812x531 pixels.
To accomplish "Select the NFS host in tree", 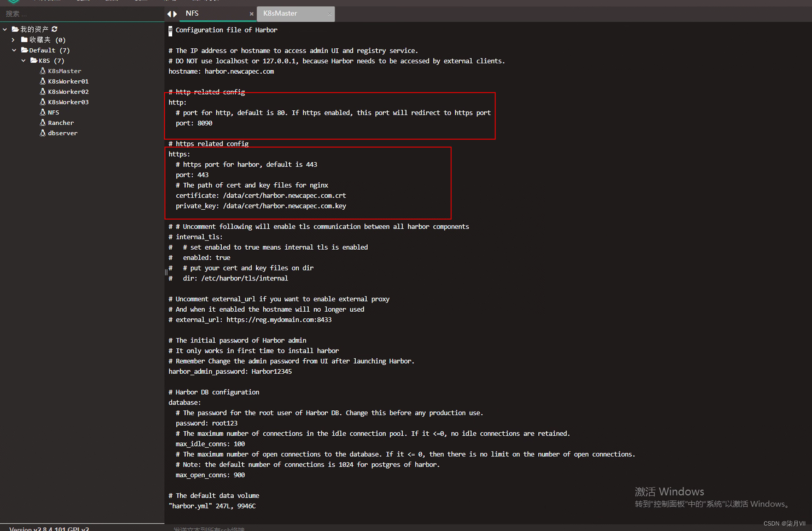I will coord(53,113).
